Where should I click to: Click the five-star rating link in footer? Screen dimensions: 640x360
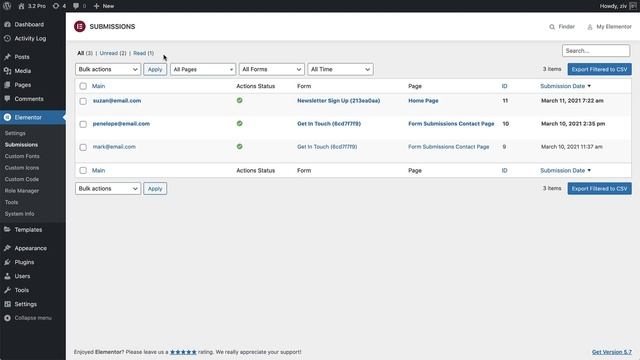tap(183, 352)
